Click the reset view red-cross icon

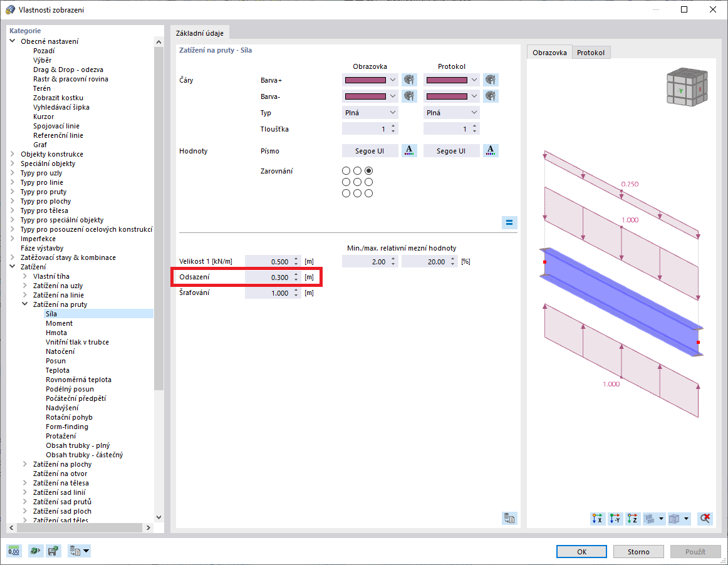tap(705, 519)
